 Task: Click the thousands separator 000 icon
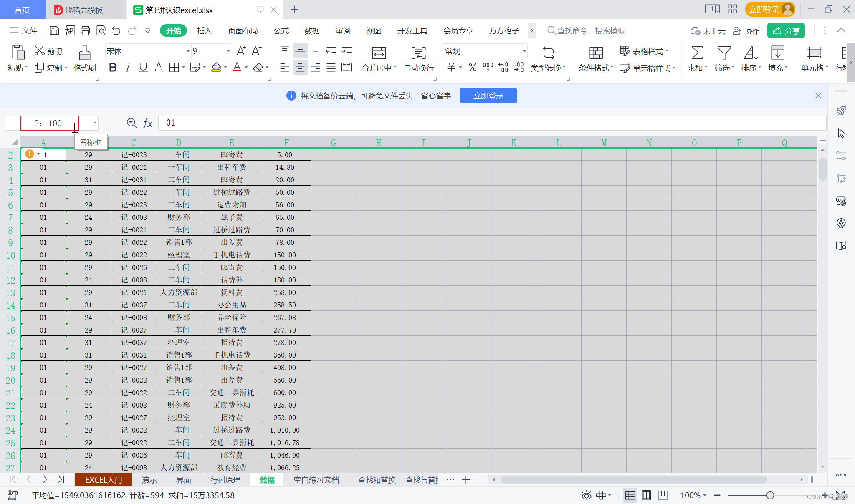(x=488, y=67)
